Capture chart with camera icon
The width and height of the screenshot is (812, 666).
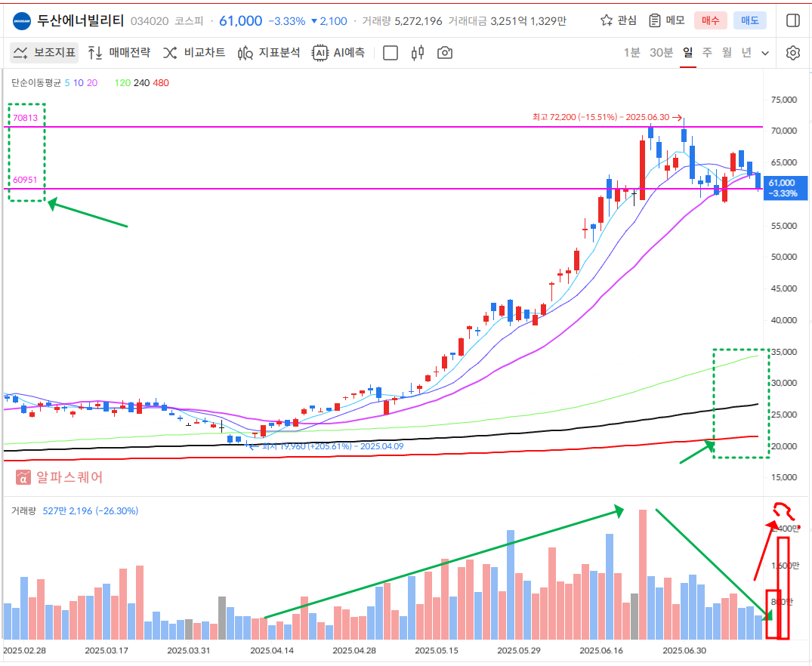click(x=445, y=53)
